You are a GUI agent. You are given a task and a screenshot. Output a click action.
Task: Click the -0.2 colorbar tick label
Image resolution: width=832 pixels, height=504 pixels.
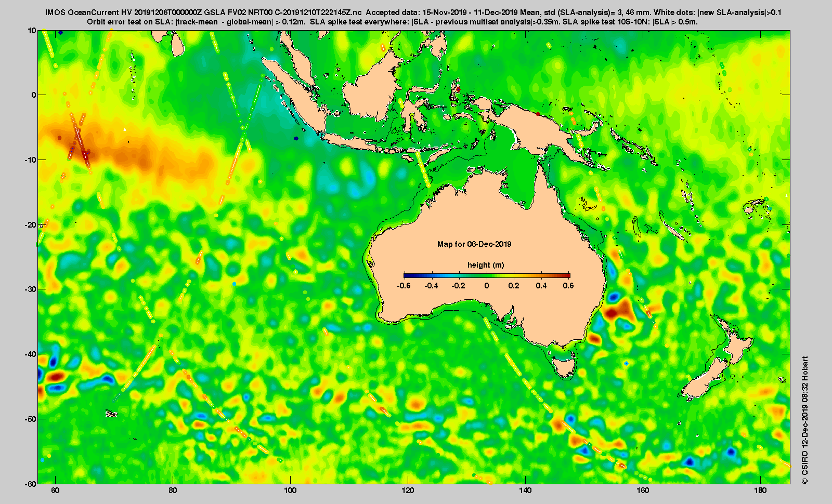pyautogui.click(x=459, y=286)
